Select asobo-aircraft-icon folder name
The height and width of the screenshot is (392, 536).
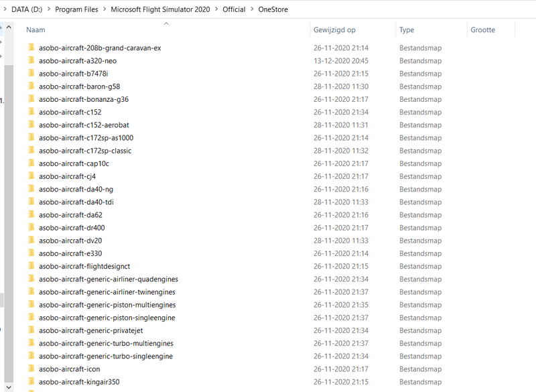(70, 369)
